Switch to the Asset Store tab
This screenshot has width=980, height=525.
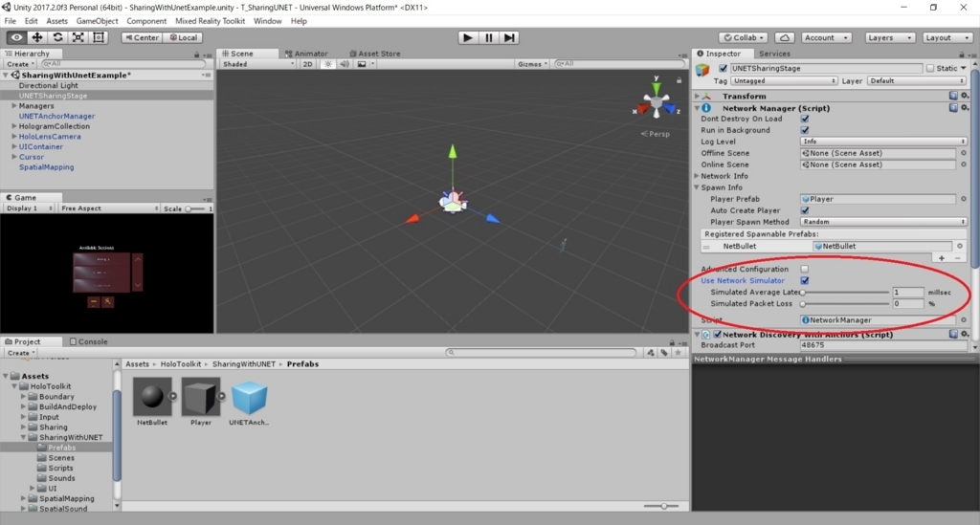(375, 54)
